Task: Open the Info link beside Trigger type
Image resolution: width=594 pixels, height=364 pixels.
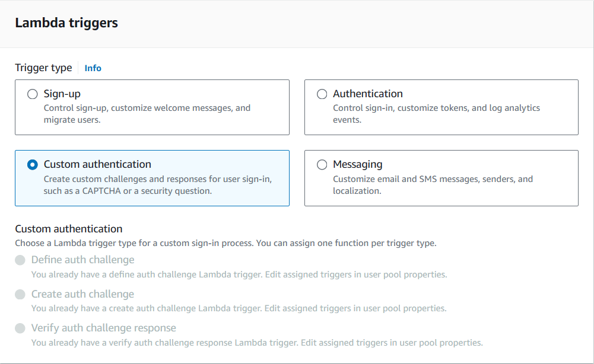Action: pos(93,68)
